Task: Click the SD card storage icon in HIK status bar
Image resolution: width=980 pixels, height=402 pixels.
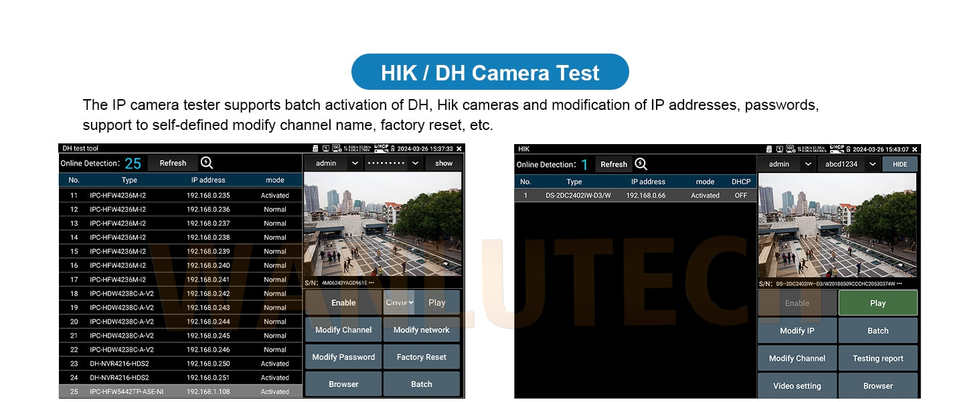Action: click(770, 149)
